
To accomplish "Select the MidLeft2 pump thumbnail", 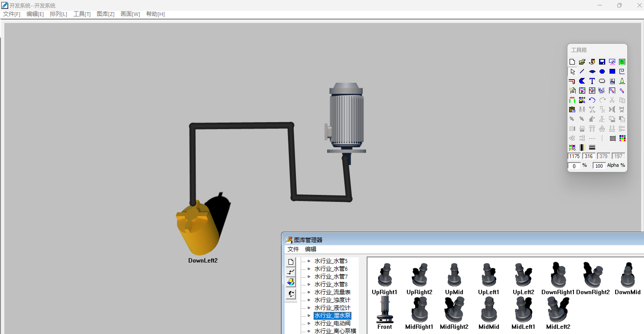I will click(558, 310).
